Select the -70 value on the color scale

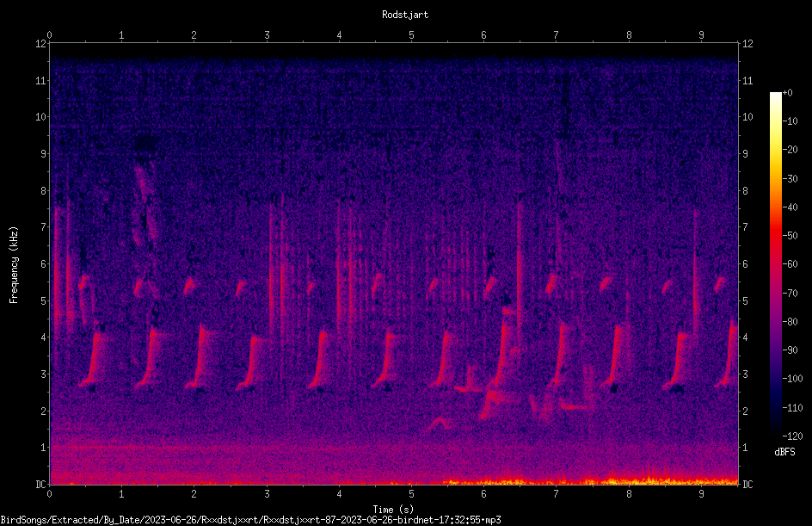point(790,294)
